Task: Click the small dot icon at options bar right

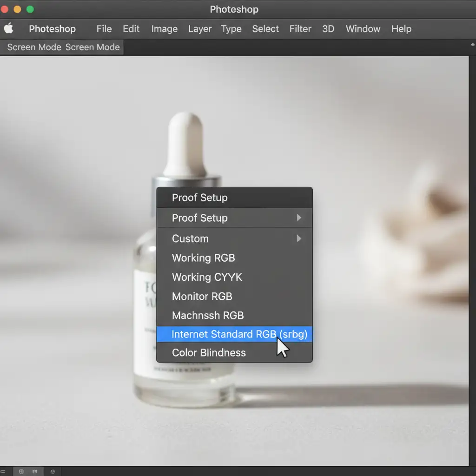Action: [472, 45]
